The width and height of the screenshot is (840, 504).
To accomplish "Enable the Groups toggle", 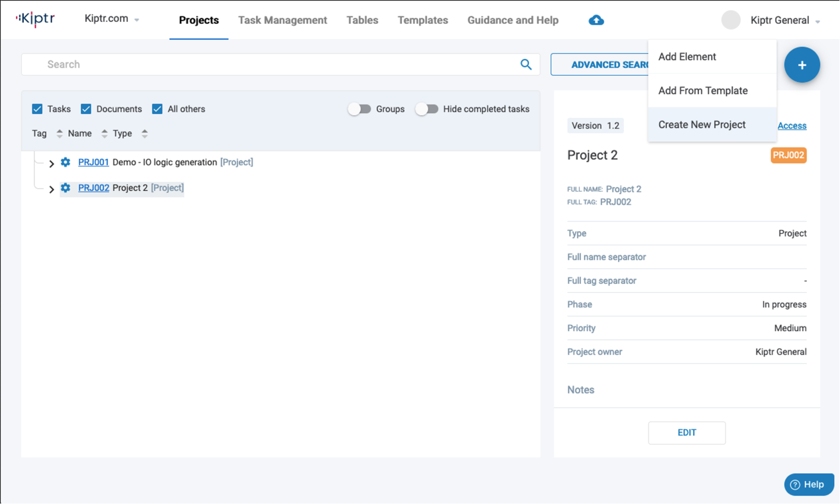I will (x=359, y=108).
